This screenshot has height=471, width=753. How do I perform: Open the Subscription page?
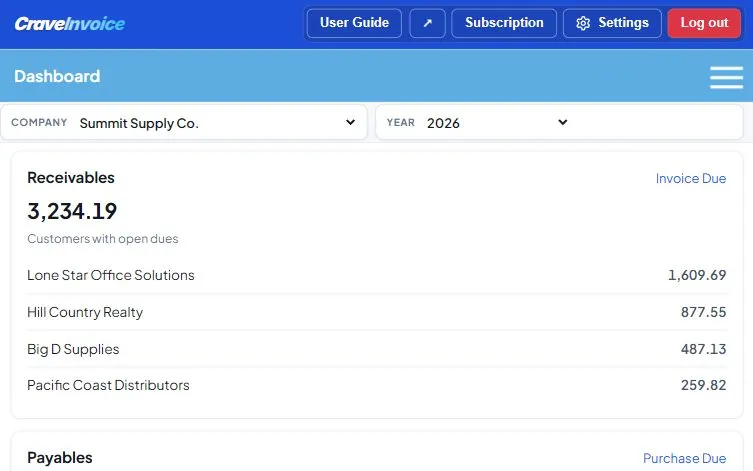pos(504,23)
